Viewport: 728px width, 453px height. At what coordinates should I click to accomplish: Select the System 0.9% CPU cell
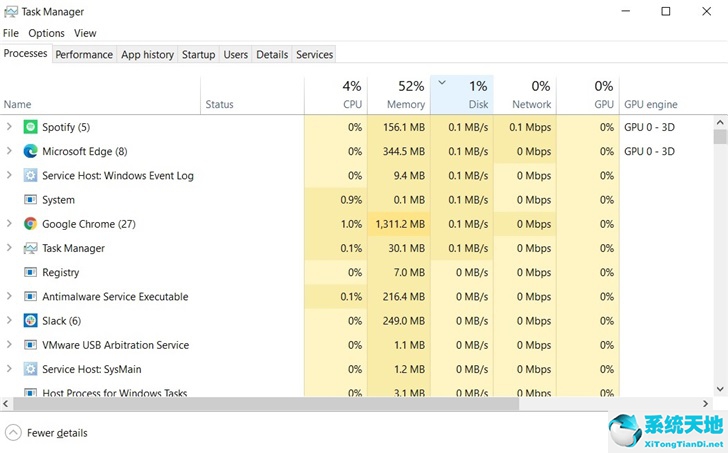coord(336,200)
